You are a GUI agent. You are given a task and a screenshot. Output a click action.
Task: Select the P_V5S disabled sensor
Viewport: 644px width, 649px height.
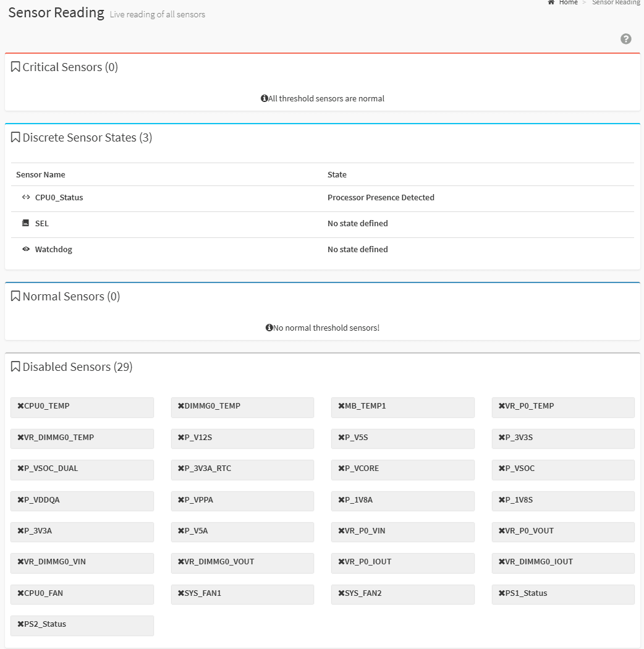tap(403, 439)
